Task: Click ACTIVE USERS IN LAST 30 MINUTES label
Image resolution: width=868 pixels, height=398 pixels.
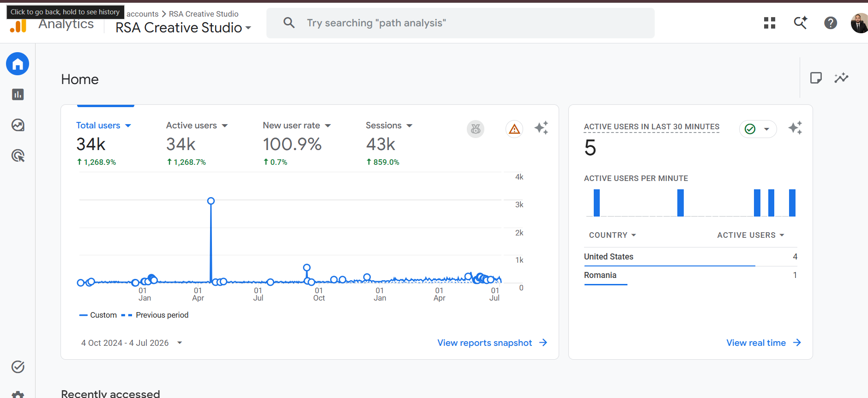Action: [651, 127]
